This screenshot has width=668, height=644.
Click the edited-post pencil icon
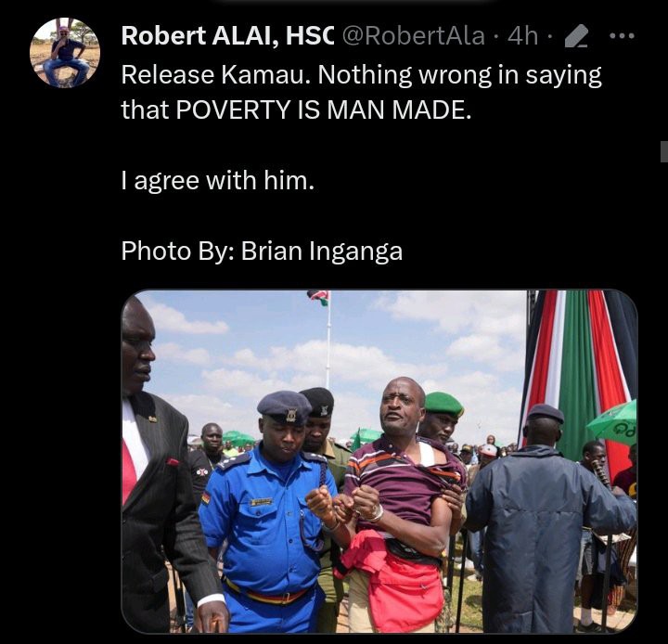point(576,36)
